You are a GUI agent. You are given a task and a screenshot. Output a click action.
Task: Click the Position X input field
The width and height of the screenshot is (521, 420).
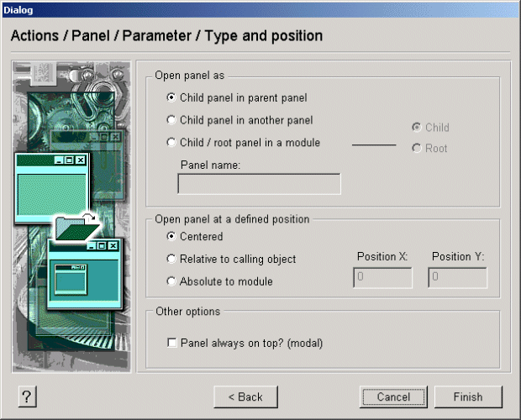[x=382, y=278]
